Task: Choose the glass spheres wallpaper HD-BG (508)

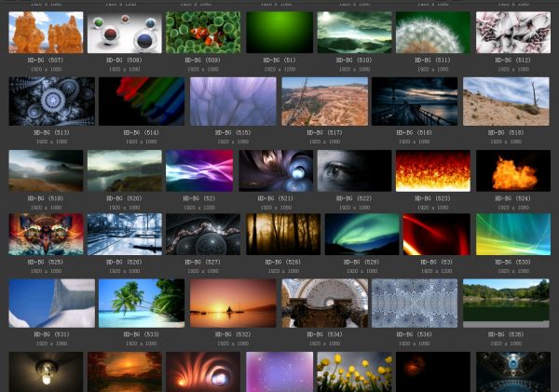Action: pyautogui.click(x=125, y=33)
